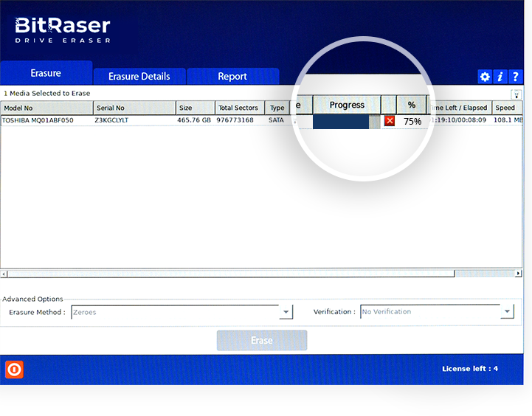Open the info icon
Image resolution: width=532 pixels, height=416 pixels.
[x=500, y=77]
